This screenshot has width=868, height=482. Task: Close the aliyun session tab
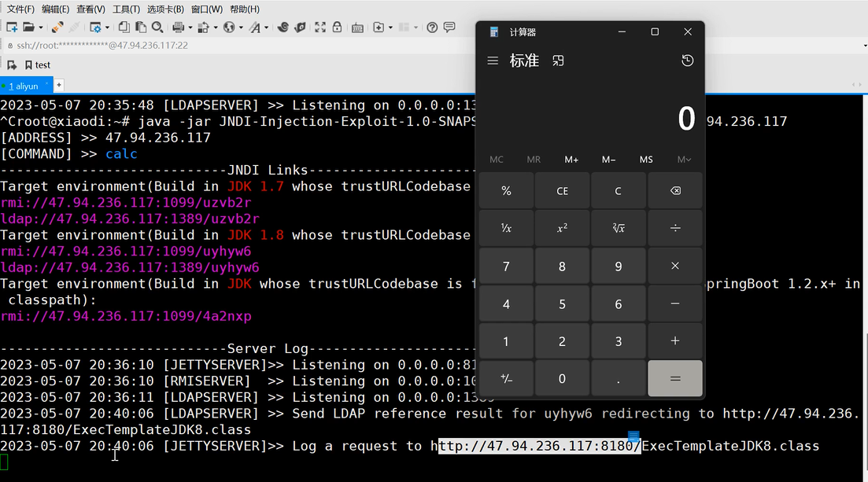pyautogui.click(x=46, y=84)
